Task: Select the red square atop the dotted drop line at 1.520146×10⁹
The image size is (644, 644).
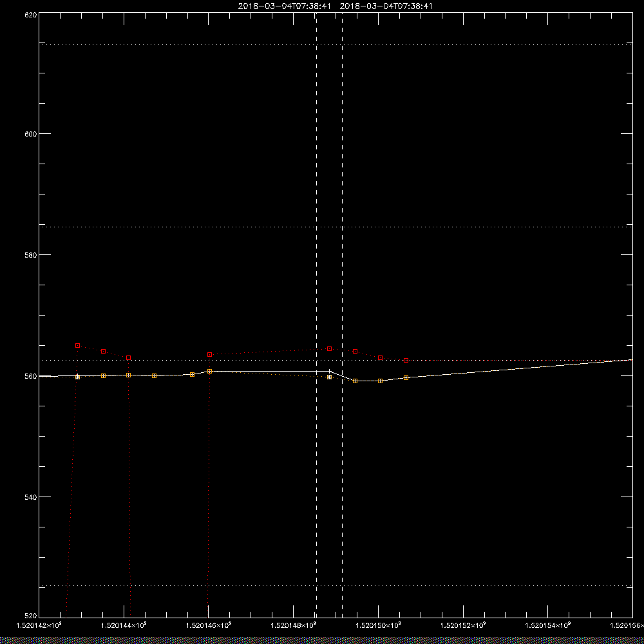Action: tap(209, 354)
